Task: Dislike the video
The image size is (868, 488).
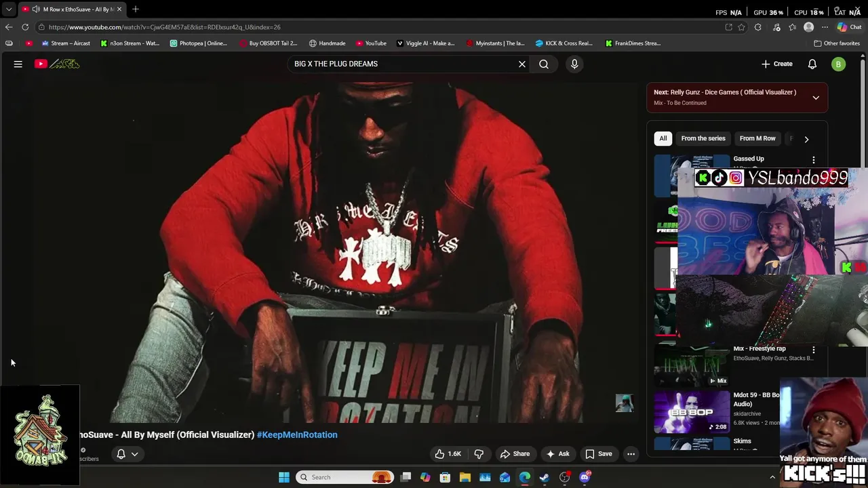Action: tap(479, 454)
